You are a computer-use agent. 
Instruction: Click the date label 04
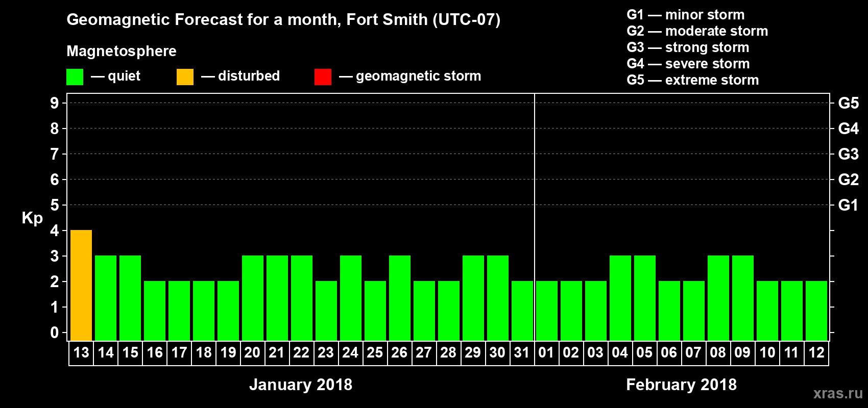(x=620, y=353)
